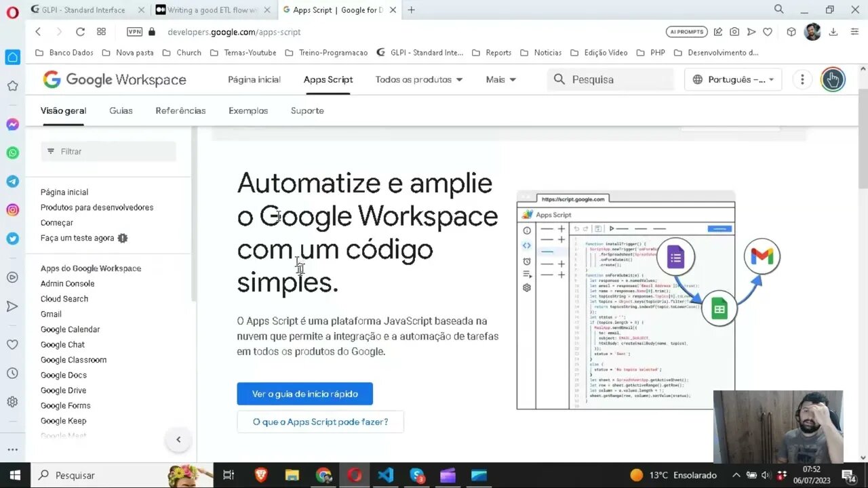This screenshot has width=868, height=488.
Task: Select the Guias tab
Action: click(x=121, y=110)
